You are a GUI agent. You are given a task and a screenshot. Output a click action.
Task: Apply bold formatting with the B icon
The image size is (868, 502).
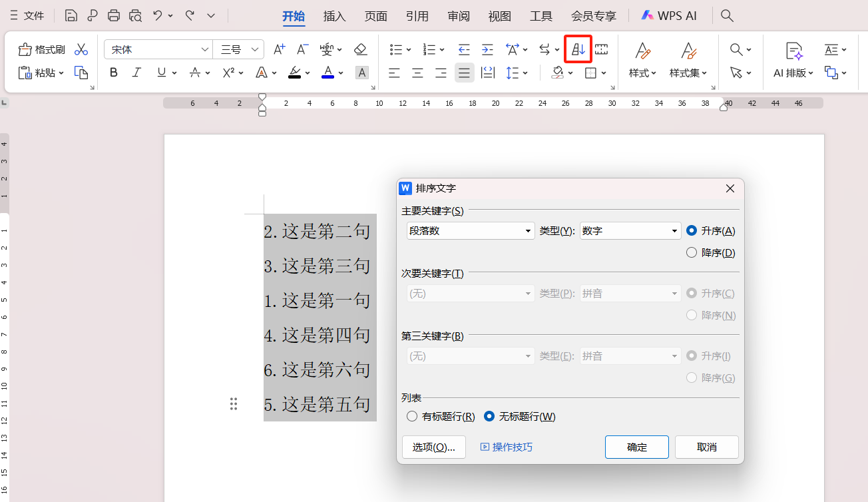click(113, 73)
